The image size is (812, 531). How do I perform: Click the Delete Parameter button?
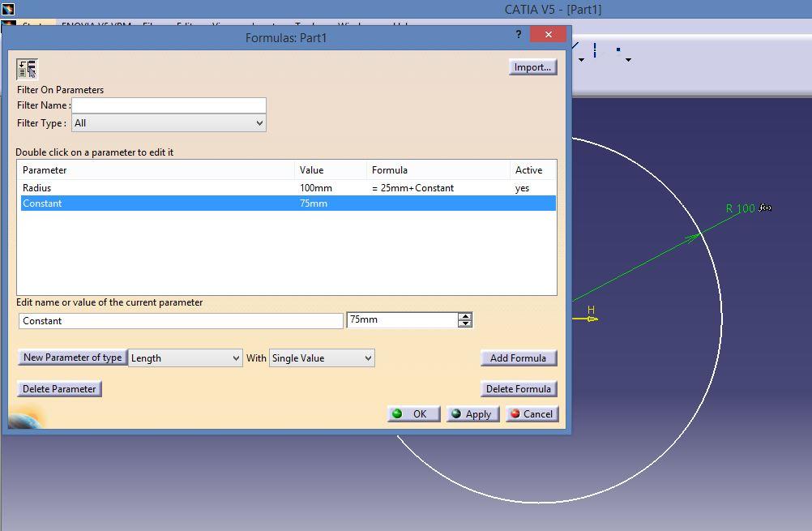[59, 389]
